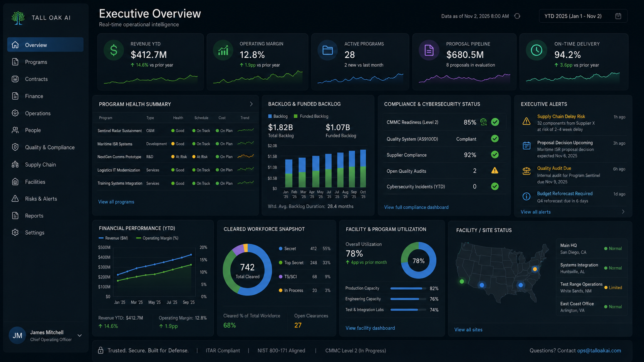The image size is (644, 362).
Task: Select the Test Range Operations site
Action: click(592, 287)
